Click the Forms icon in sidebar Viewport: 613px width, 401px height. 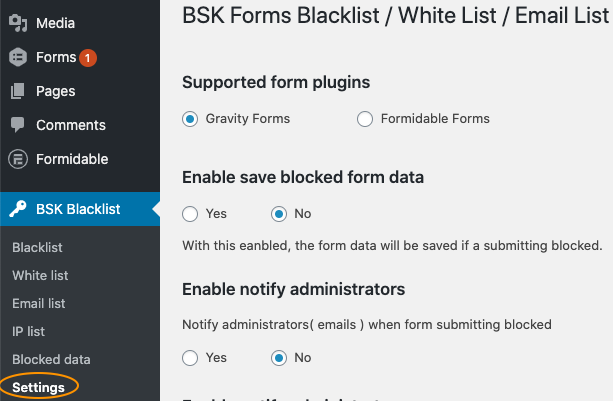tap(17, 57)
